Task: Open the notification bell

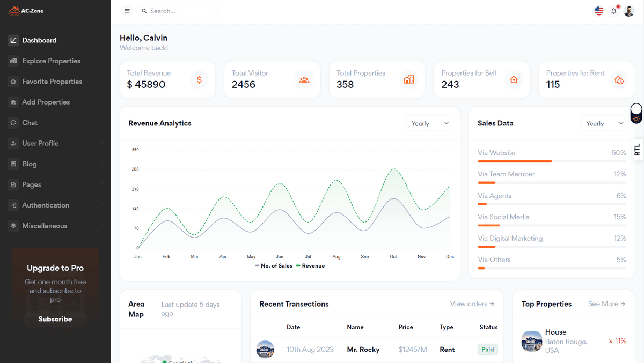Action: [614, 11]
